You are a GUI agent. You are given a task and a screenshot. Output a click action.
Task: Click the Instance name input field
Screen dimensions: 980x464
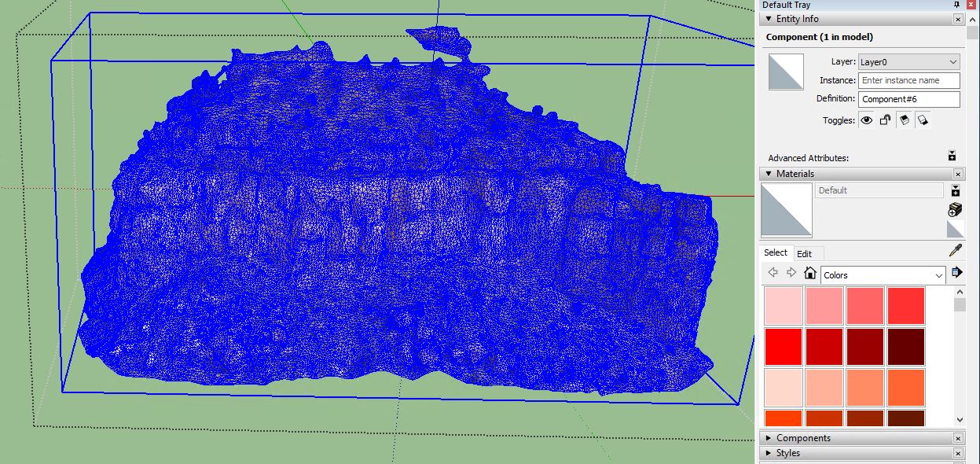point(909,80)
